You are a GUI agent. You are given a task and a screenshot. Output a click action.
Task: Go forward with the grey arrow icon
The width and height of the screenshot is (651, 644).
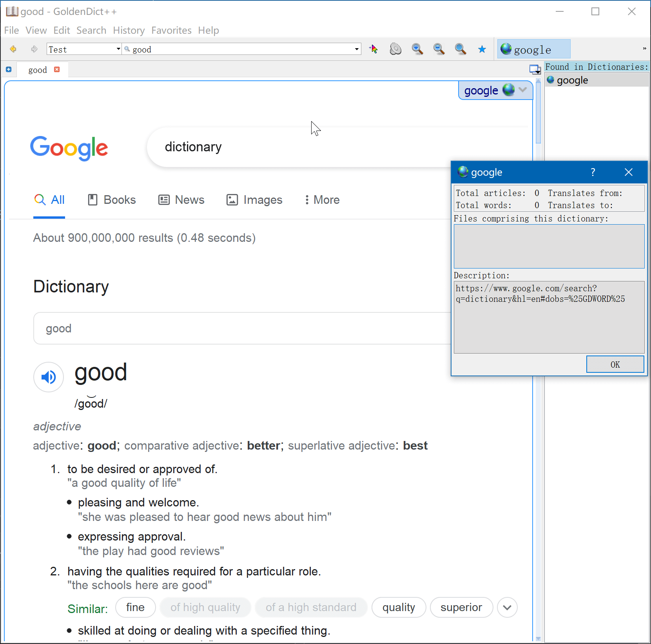pyautogui.click(x=34, y=49)
